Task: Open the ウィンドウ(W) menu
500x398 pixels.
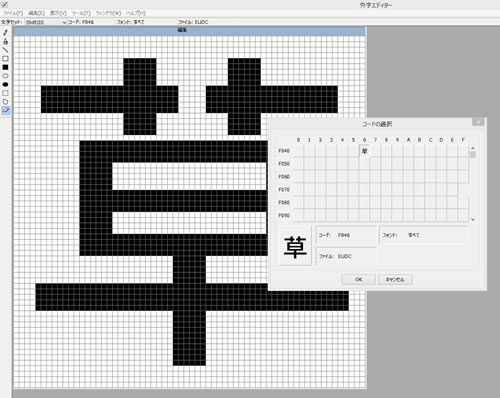Action: [108, 13]
